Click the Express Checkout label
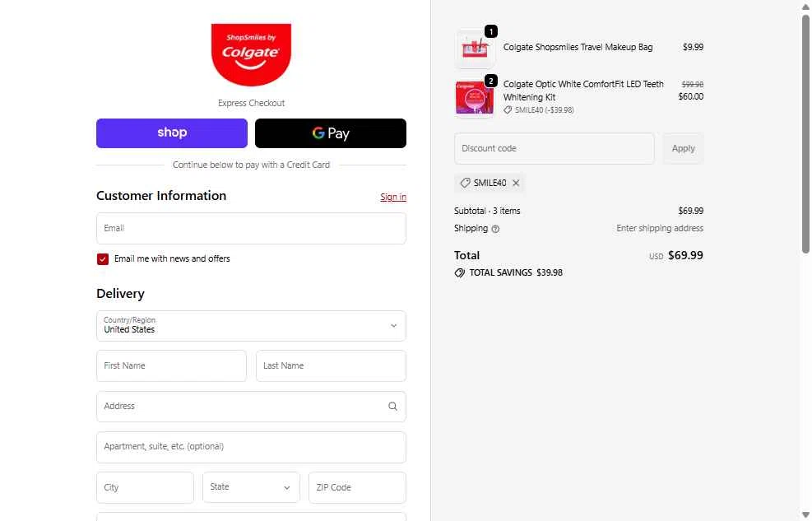This screenshot has height=521, width=812. click(251, 103)
